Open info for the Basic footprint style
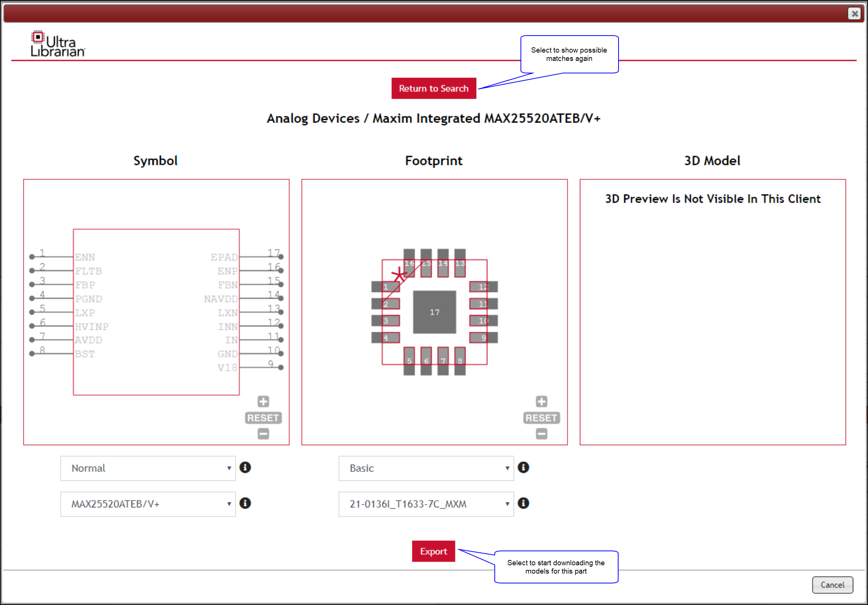 coord(524,468)
